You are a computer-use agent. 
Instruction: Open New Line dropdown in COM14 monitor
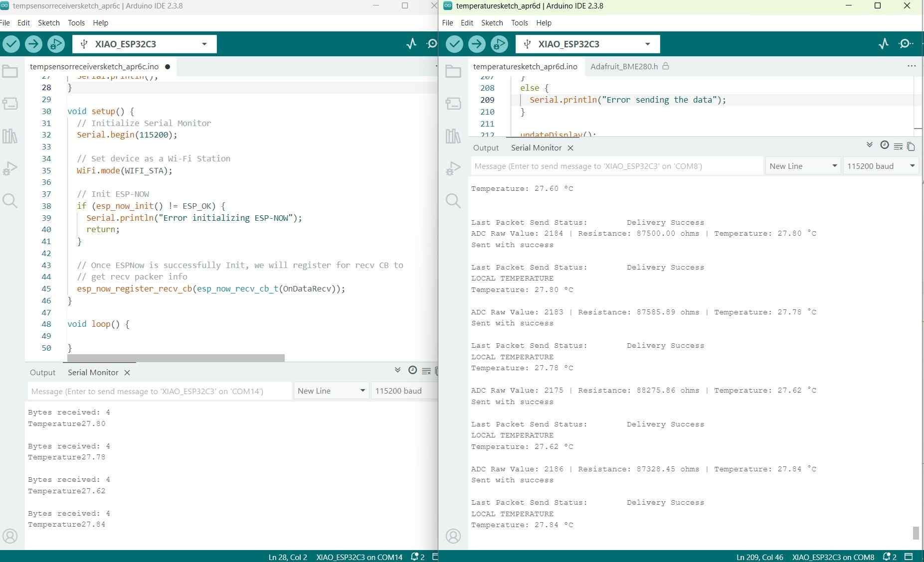click(332, 391)
